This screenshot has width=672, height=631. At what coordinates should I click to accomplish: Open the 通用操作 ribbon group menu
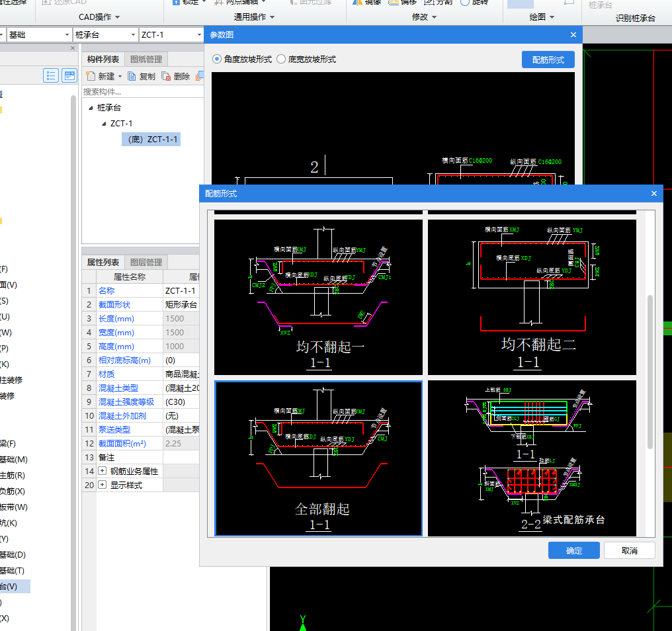tap(254, 17)
